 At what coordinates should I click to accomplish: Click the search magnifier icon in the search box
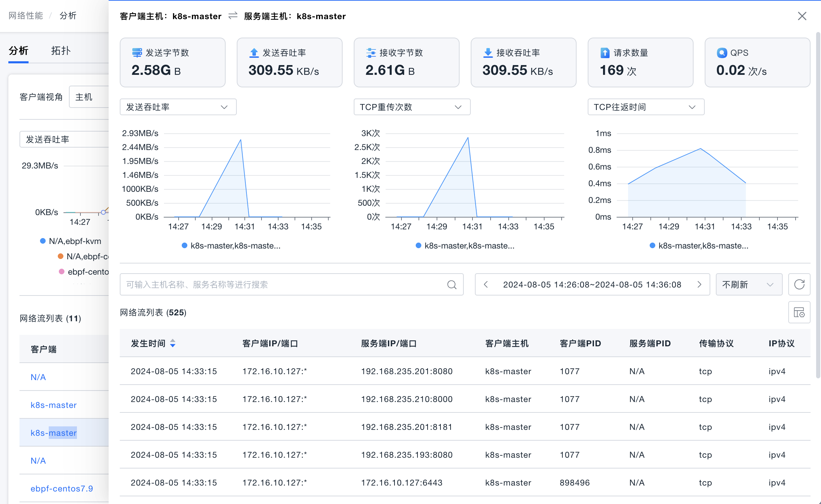pyautogui.click(x=452, y=285)
